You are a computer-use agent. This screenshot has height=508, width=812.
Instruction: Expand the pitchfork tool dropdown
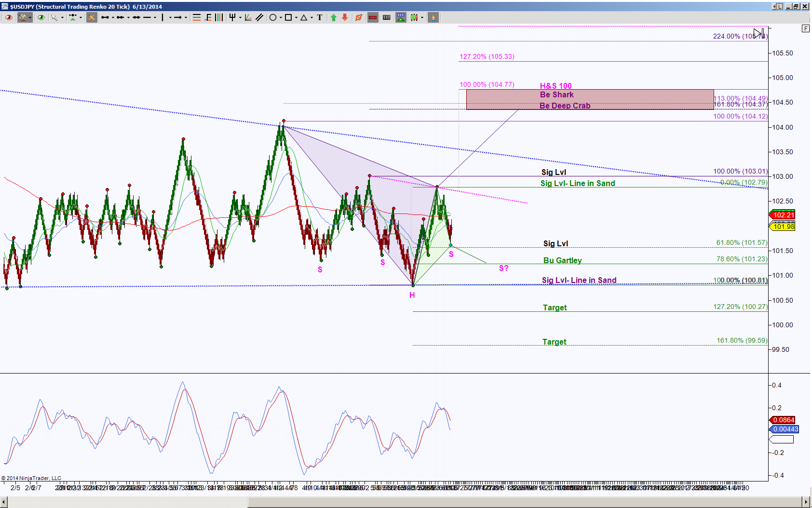[x=240, y=17]
